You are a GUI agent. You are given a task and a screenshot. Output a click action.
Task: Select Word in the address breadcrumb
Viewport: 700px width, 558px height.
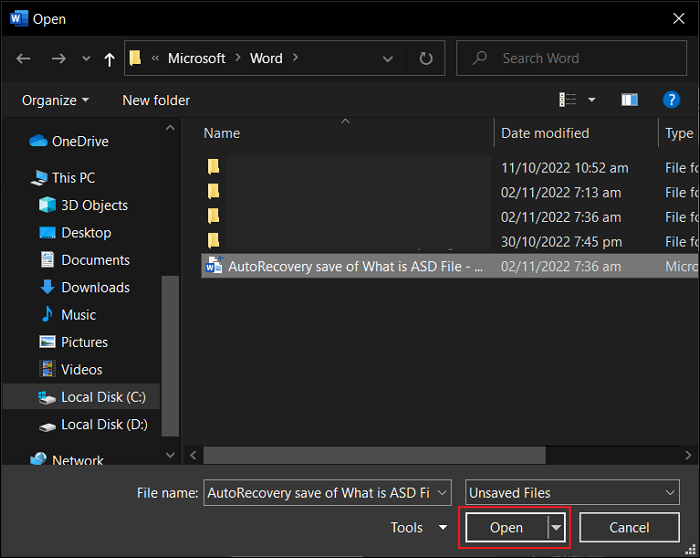266,58
